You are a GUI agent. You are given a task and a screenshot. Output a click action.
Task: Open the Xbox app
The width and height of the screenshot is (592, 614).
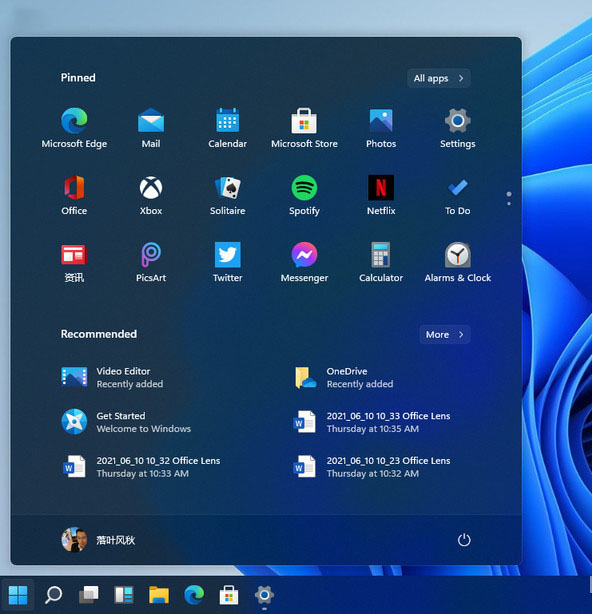pyautogui.click(x=151, y=195)
